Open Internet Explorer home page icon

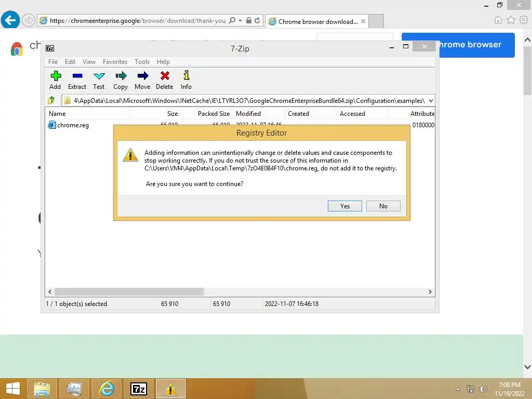[x=498, y=20]
